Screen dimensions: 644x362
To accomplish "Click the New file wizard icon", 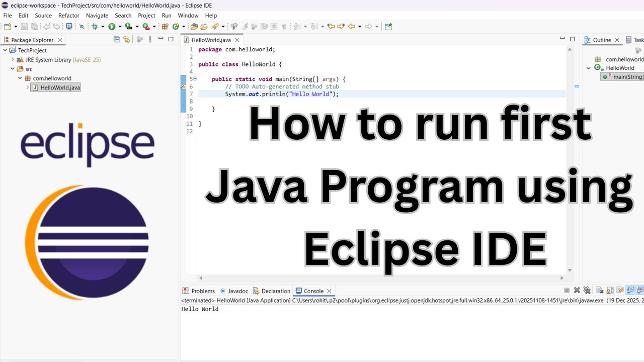I will tap(8, 27).
